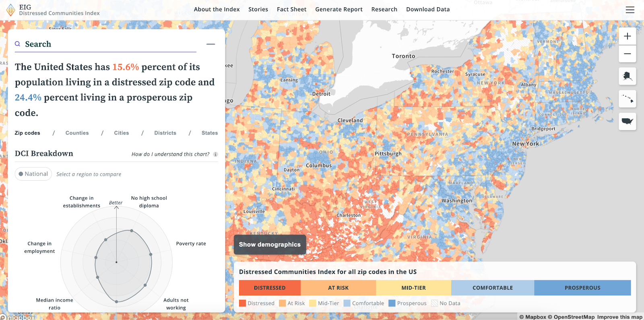
Task: Toggle the National region chip
Action: point(33,174)
